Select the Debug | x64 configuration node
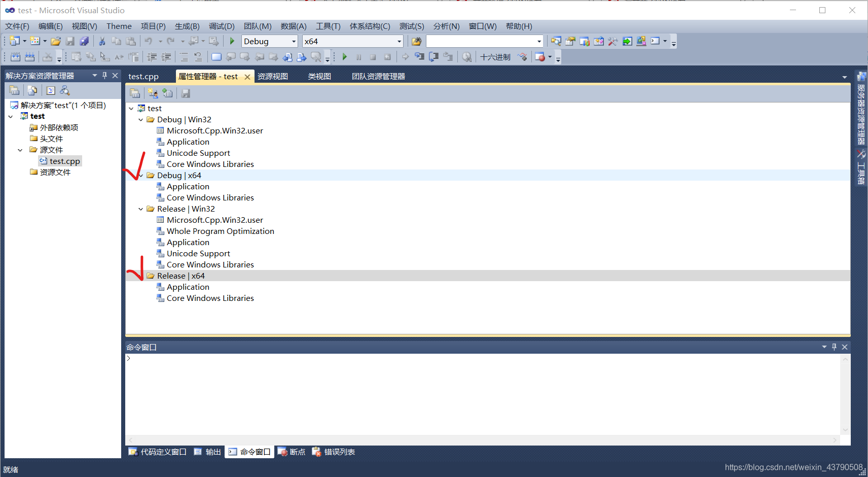Viewport: 868px width, 477px height. pos(179,175)
